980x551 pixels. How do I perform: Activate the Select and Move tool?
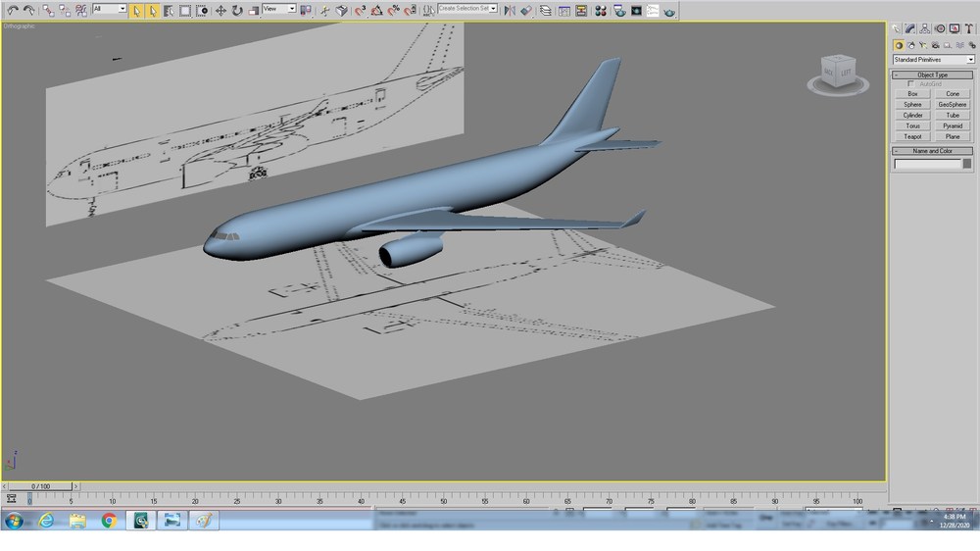tap(220, 11)
